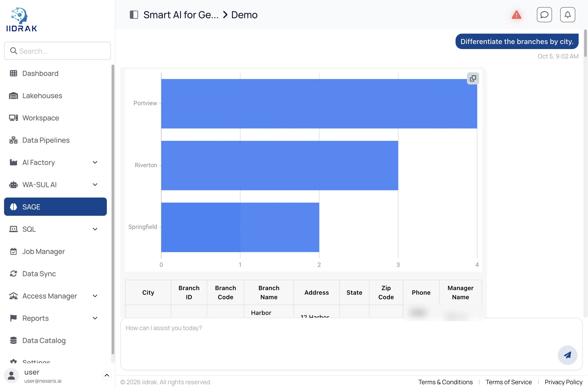Viewport: 588px width, 388px height.
Task: Click the Smart AI for Ge... breadcrumb
Action: pyautogui.click(x=181, y=15)
